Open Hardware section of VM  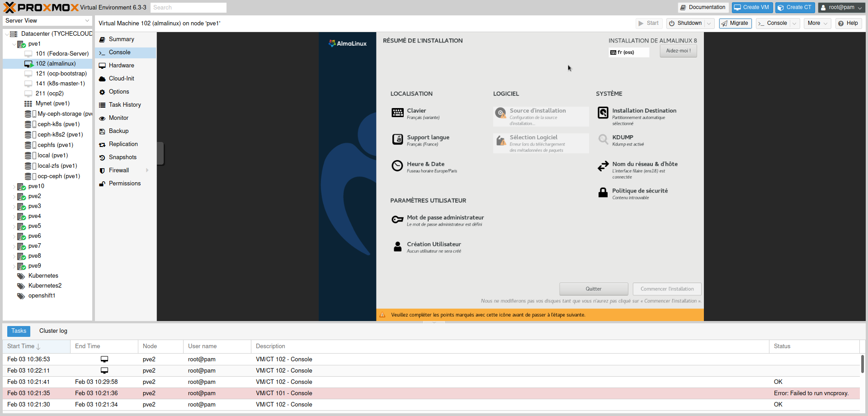(121, 66)
